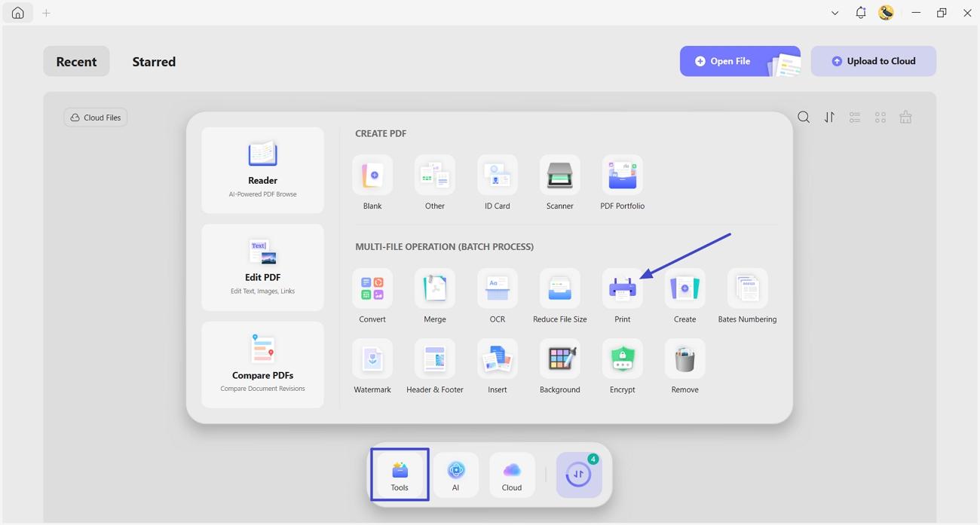Expand the title bar dropdown chevron
Screen dimensions: 980x525
point(835,13)
